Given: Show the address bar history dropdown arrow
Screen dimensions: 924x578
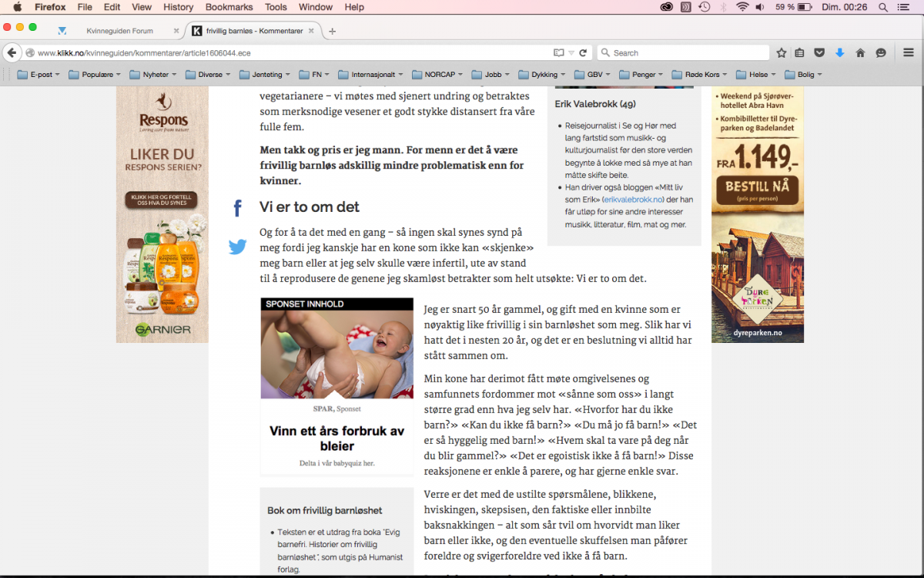Looking at the screenshot, I should point(571,52).
